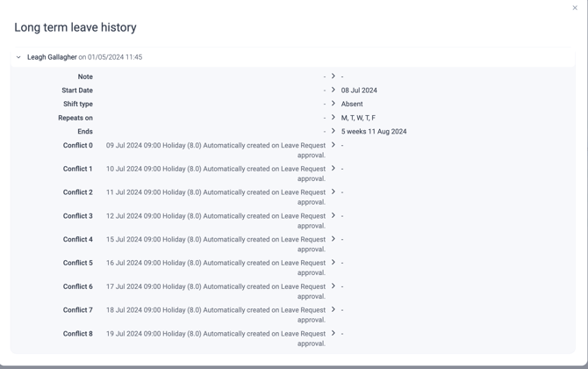Viewport: 588px width, 369px height.
Task: Click the arrow icon in Conflict 3 row
Action: pos(333,215)
